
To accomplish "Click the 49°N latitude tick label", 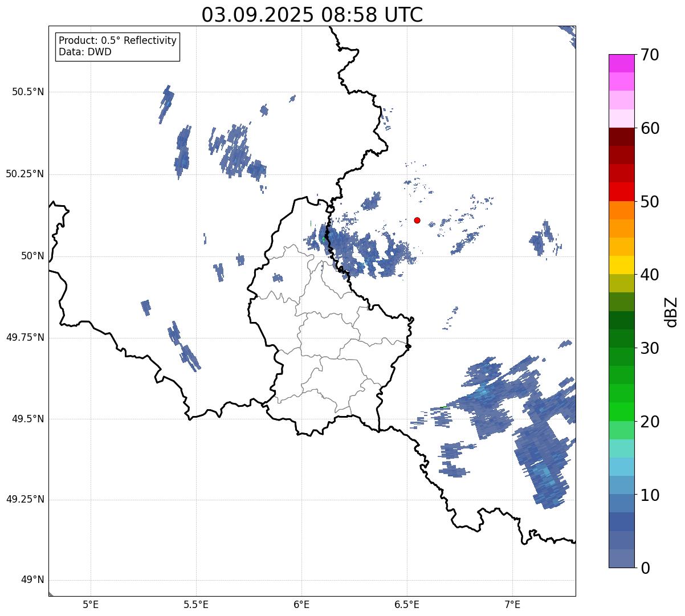I will tap(32, 580).
